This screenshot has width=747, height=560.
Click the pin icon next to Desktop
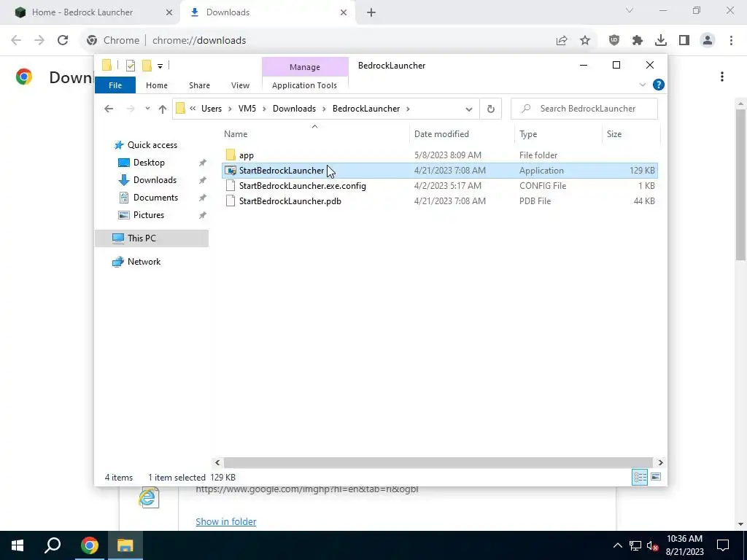coord(203,163)
